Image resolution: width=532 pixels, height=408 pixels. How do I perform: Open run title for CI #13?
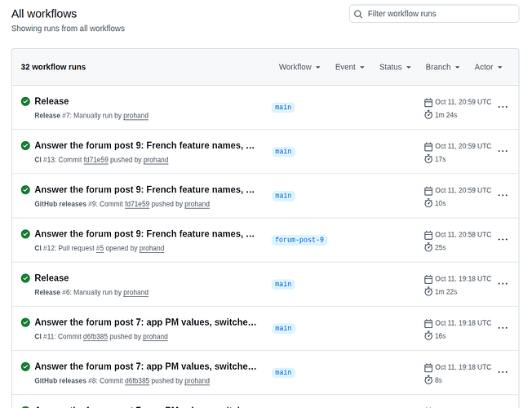pos(144,145)
